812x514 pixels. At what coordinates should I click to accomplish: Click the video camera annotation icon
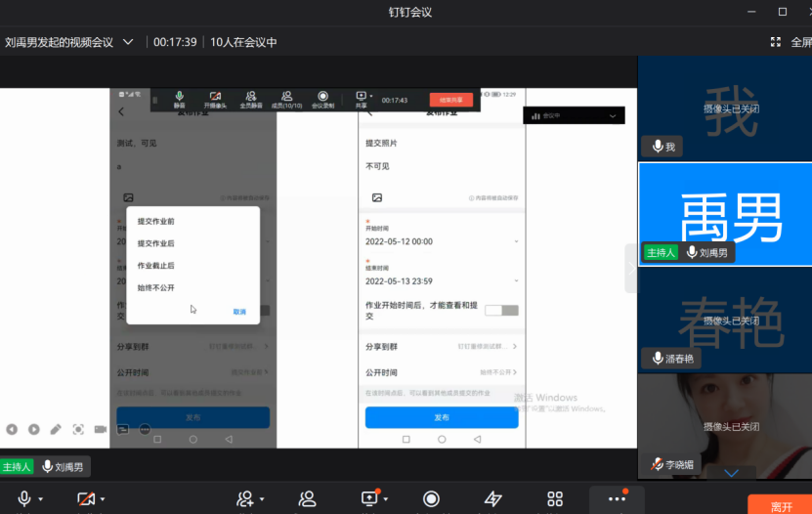[x=101, y=429]
